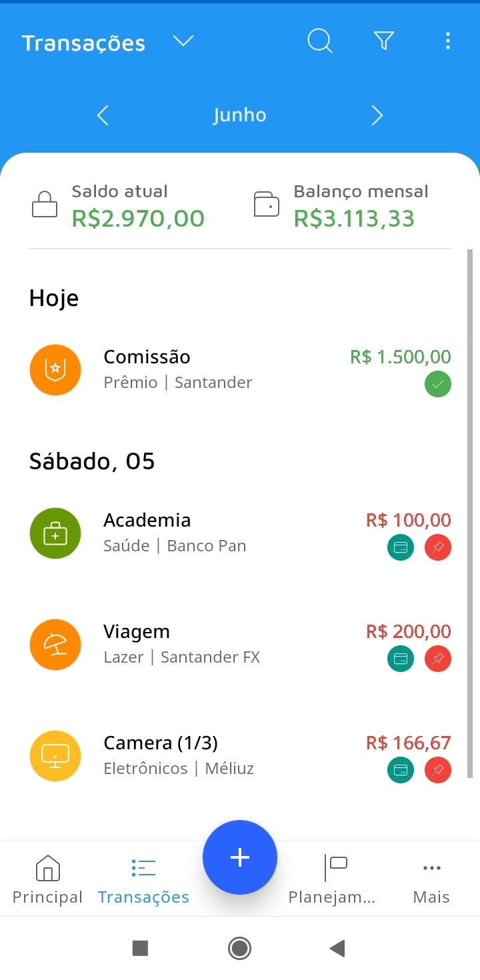This screenshot has width=480, height=980.
Task: Go to previous month before Junho
Action: pyautogui.click(x=103, y=115)
